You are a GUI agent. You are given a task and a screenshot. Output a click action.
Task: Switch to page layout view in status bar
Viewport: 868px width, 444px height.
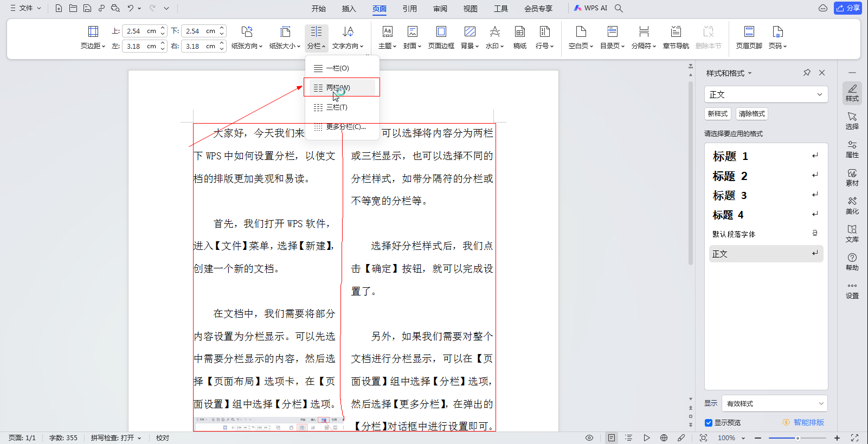(x=612, y=437)
